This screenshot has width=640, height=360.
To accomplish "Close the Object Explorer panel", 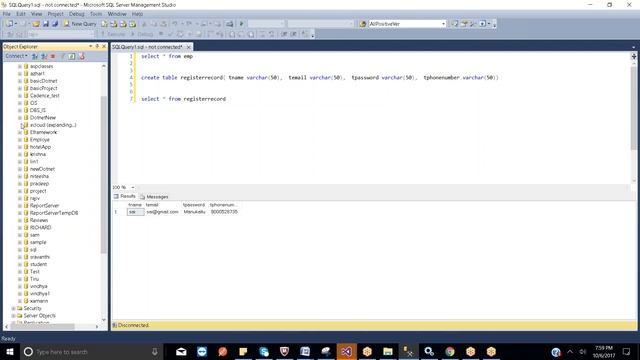I will point(104,47).
